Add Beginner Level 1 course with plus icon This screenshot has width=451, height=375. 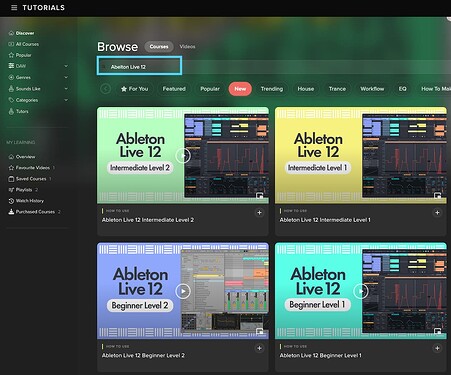pos(437,348)
